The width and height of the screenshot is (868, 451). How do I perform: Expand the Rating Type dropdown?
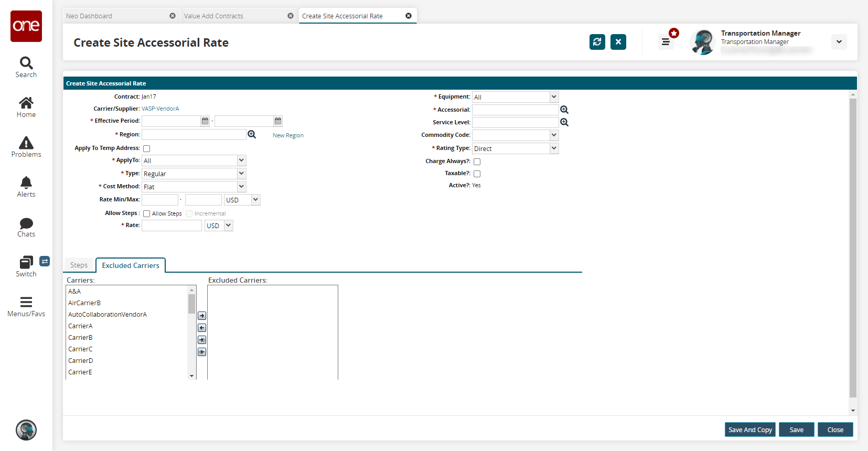554,148
